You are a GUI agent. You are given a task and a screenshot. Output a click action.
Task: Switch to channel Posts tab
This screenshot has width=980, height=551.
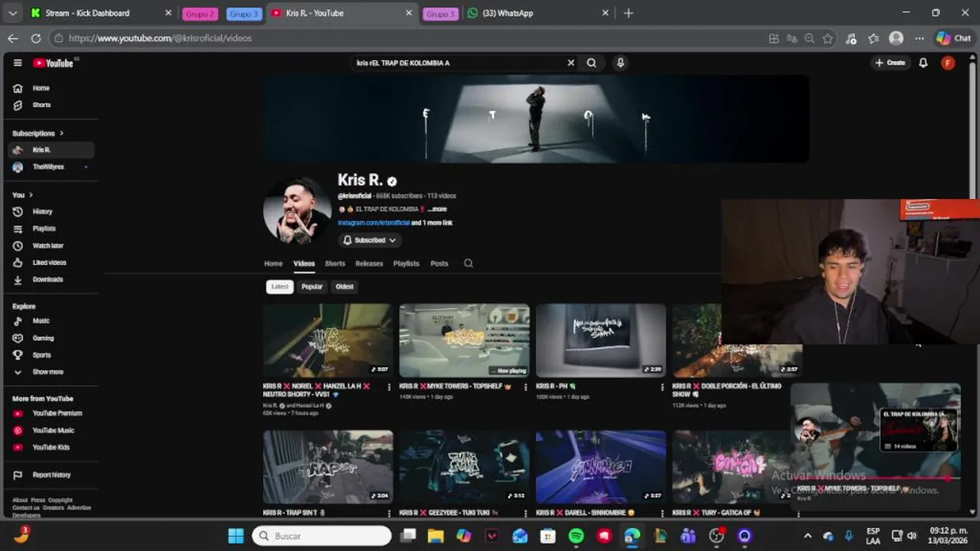(439, 263)
